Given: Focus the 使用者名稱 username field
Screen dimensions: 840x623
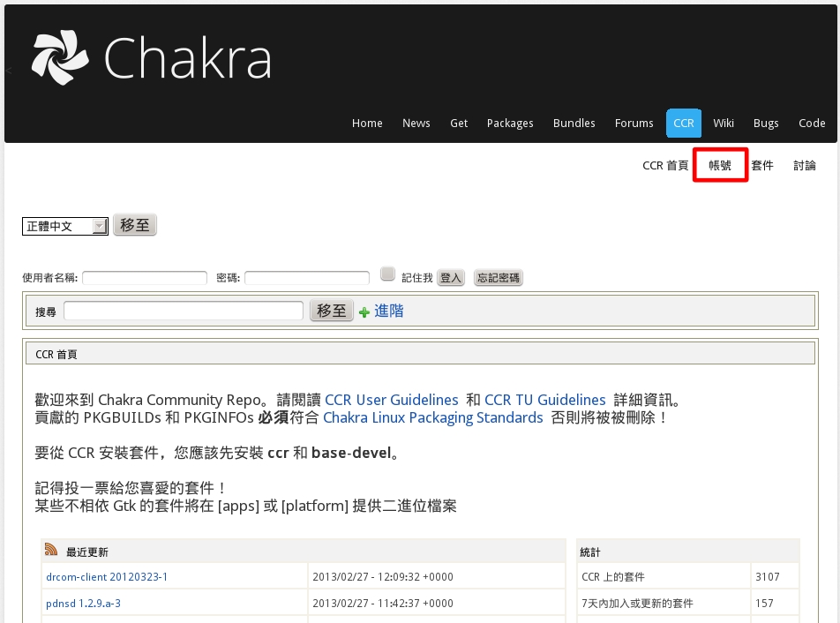Looking at the screenshot, I should coord(145,278).
